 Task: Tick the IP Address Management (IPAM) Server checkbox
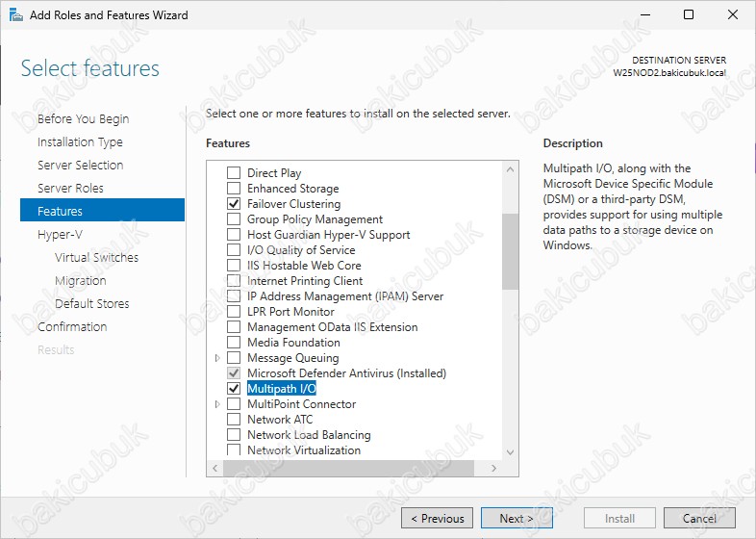point(234,296)
